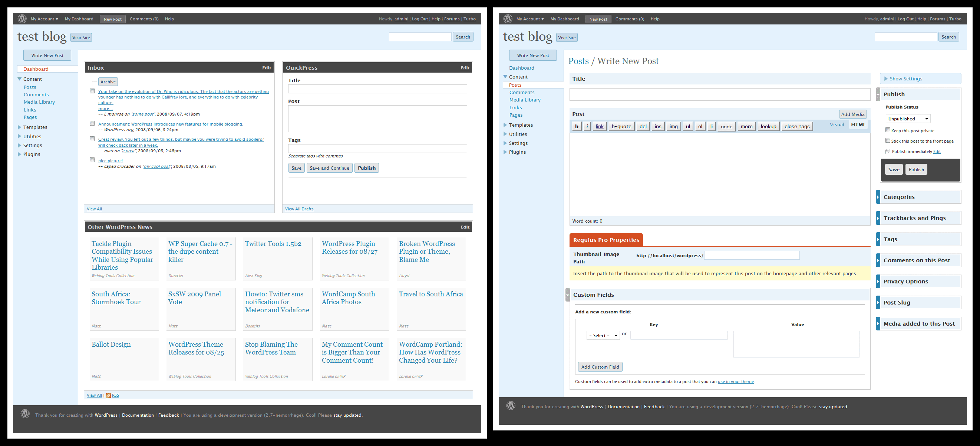Viewport: 980px width, 446px height.
Task: Open Help menu in left window header
Action: coord(169,19)
